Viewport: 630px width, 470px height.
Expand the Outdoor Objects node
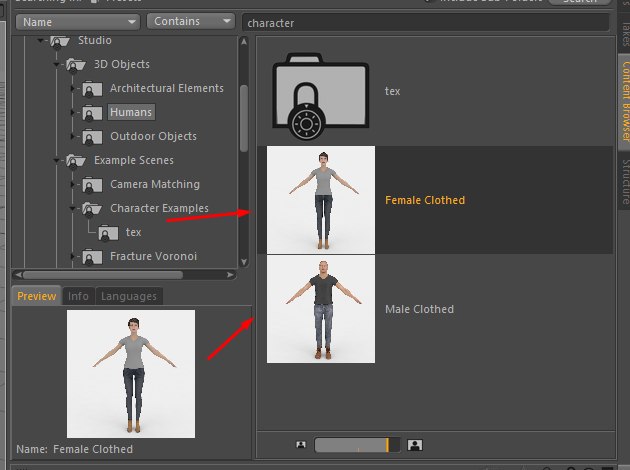72,136
